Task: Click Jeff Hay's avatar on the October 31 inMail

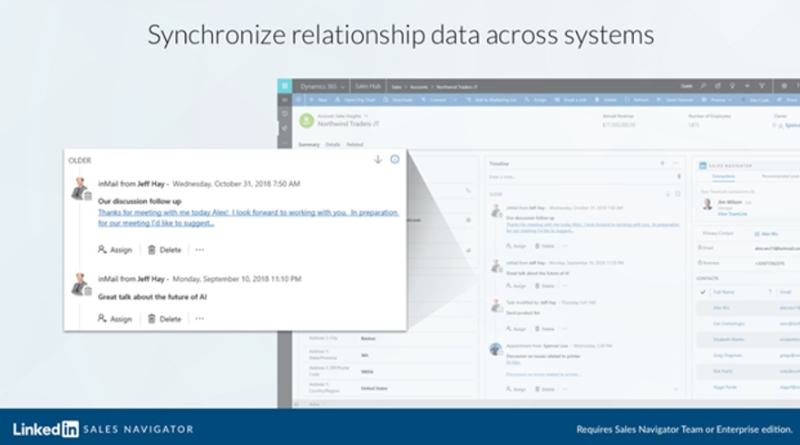Action: (82, 190)
